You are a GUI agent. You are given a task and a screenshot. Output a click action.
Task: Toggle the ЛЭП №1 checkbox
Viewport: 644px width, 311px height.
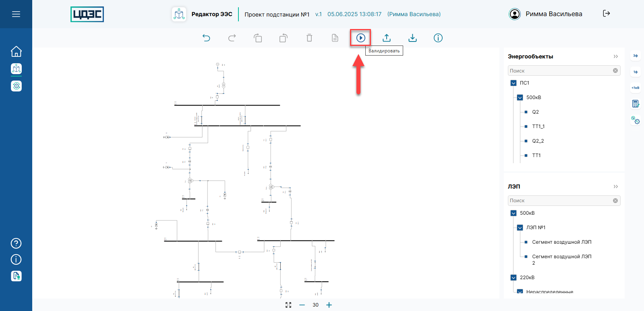pyautogui.click(x=520, y=228)
